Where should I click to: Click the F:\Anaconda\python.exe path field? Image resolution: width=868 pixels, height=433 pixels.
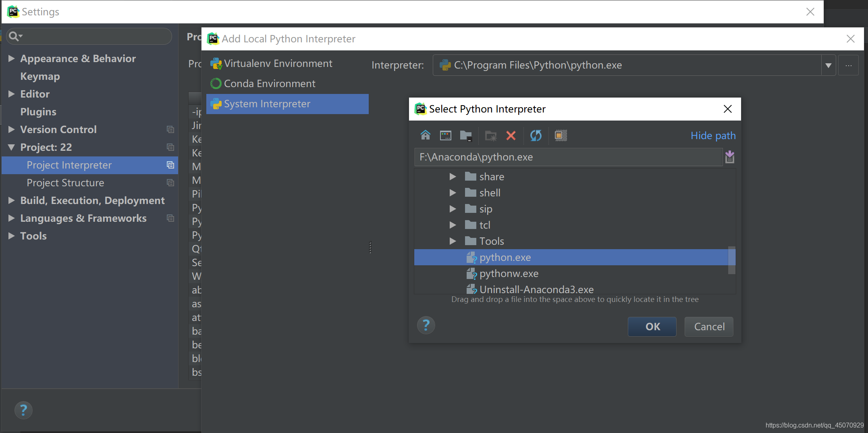coord(568,157)
